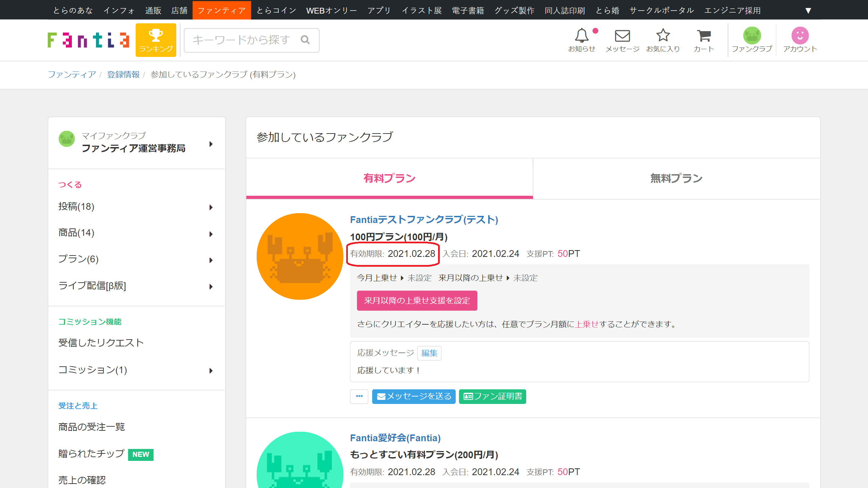Select 通販 in top bar
The height and width of the screenshot is (488, 868).
tap(153, 11)
